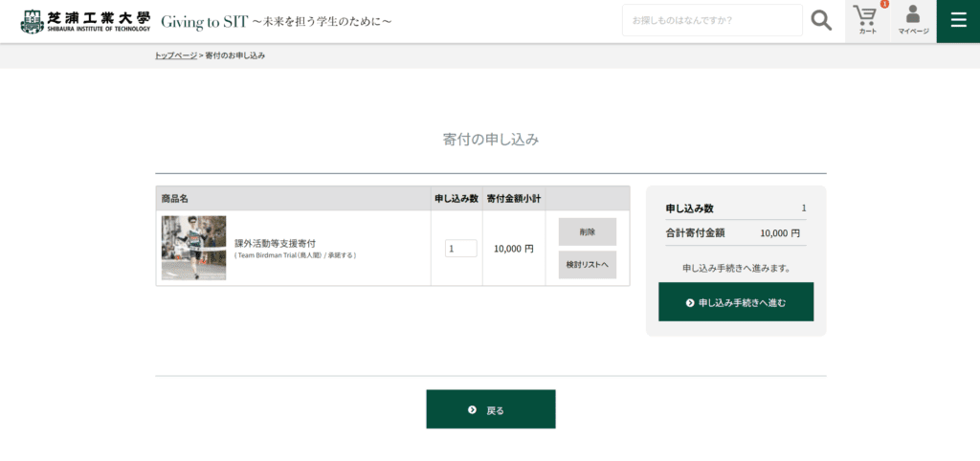Click the Team Birdman Trial description text
This screenshot has width=980, height=461.
pos(295,255)
